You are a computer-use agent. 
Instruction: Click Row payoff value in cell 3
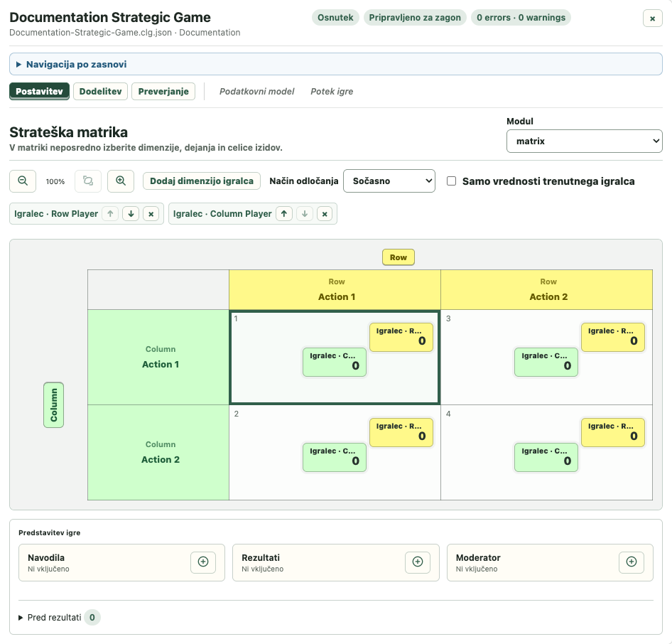point(613,337)
